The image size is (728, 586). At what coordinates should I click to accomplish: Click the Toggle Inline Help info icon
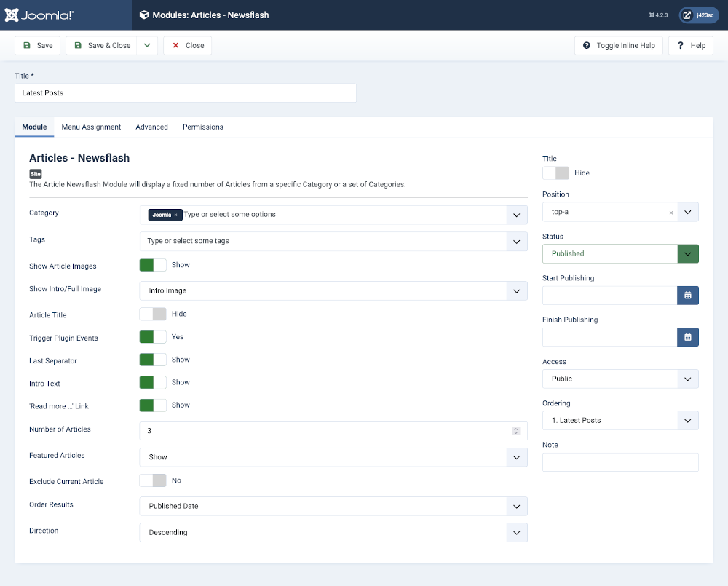587,45
